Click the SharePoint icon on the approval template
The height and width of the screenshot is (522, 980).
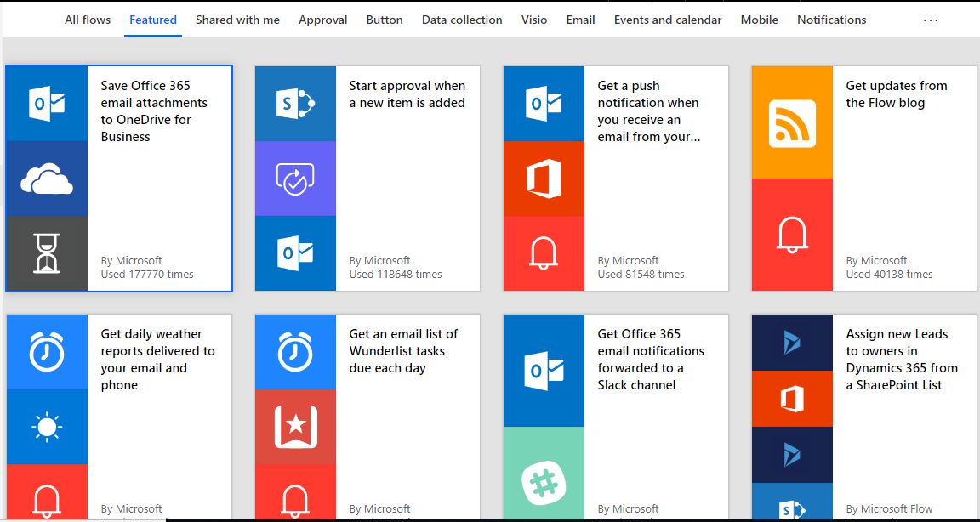(295, 104)
